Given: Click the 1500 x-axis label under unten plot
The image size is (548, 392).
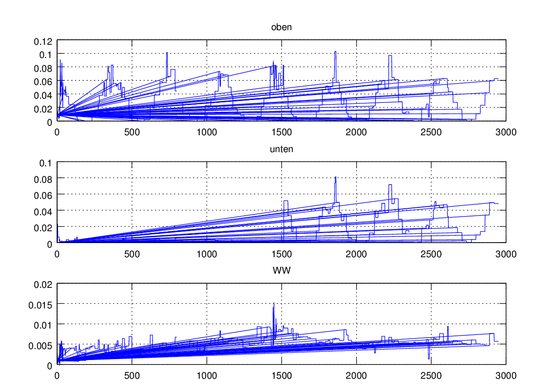Looking at the screenshot, I should tap(281, 254).
